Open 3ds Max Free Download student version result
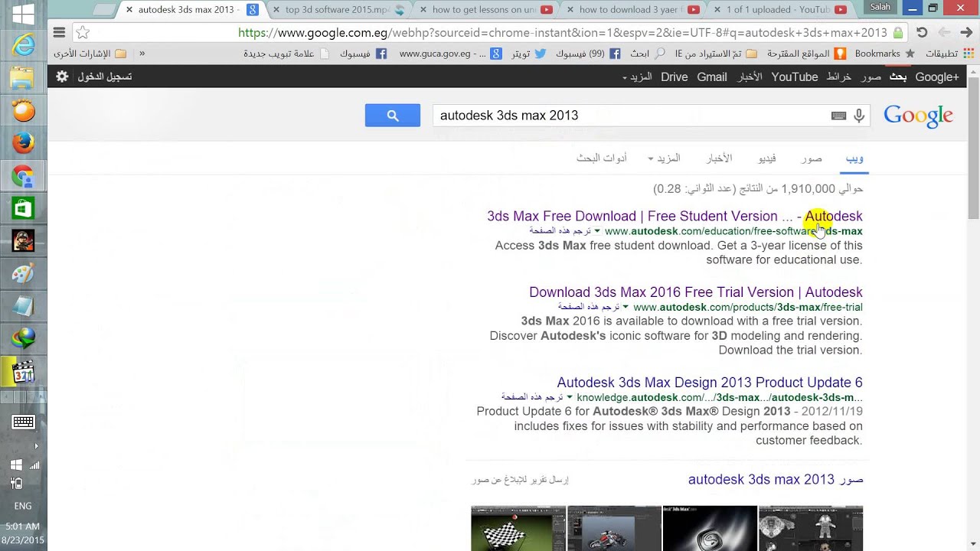Image resolution: width=980 pixels, height=551 pixels. coord(675,216)
